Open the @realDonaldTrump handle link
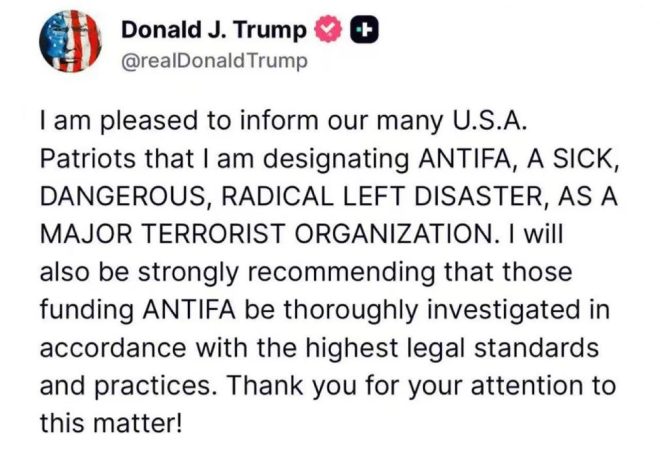The image size is (660, 468). pyautogui.click(x=214, y=61)
